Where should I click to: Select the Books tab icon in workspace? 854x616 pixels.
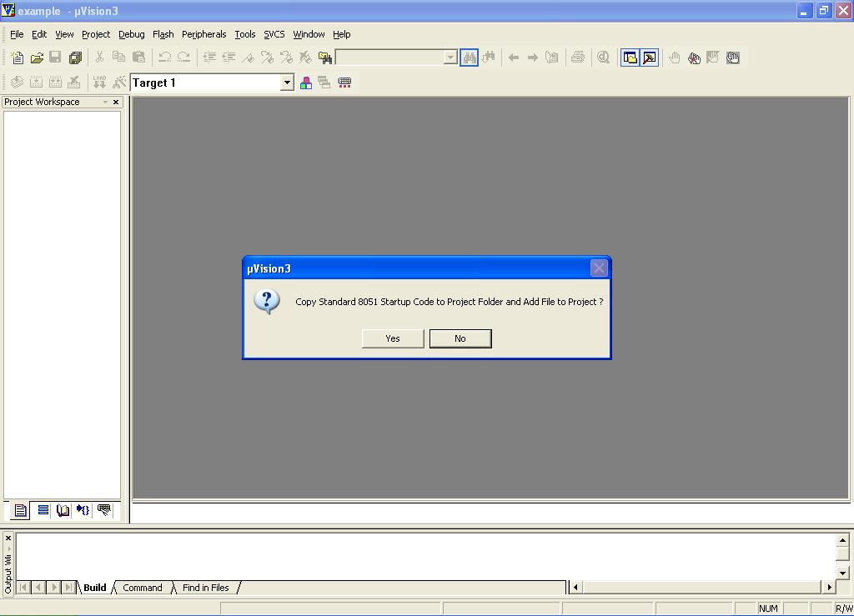tap(63, 510)
